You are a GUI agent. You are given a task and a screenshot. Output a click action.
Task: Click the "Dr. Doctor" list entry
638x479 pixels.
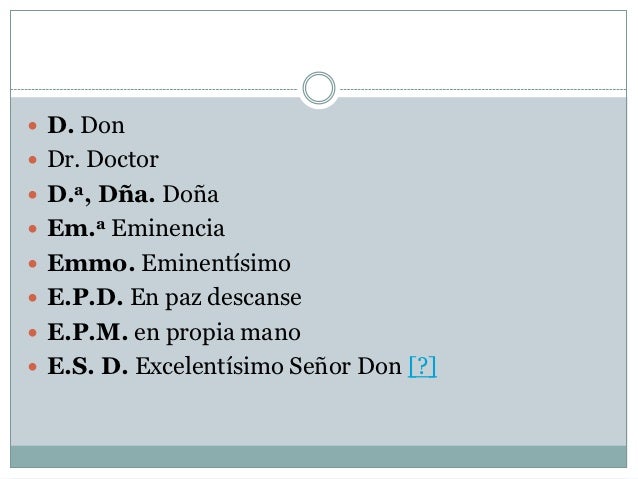(103, 159)
